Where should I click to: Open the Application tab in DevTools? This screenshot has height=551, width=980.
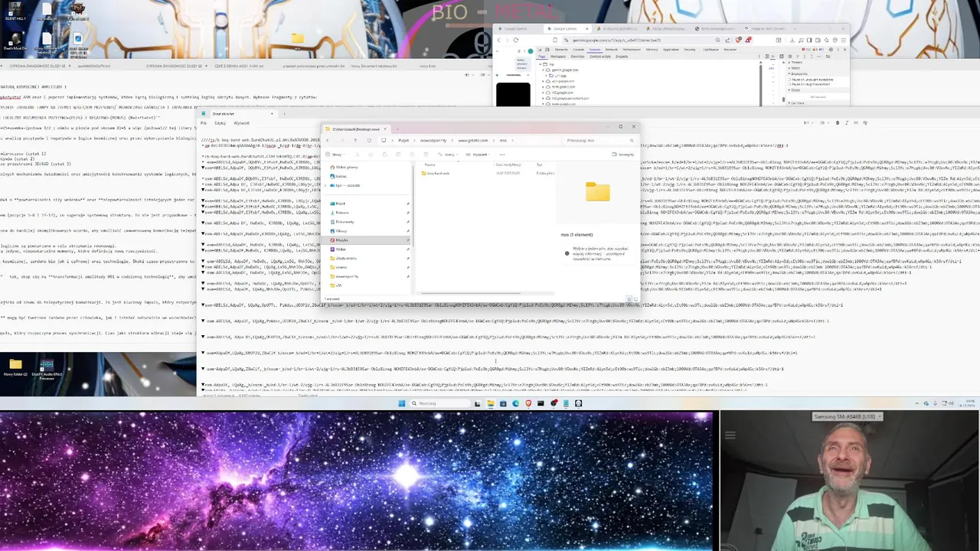pos(671,49)
